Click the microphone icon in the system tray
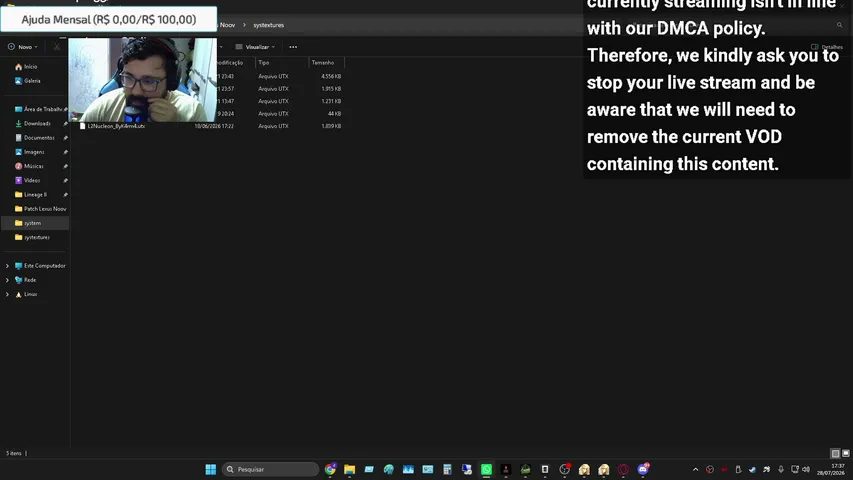853x480 pixels. point(781,469)
